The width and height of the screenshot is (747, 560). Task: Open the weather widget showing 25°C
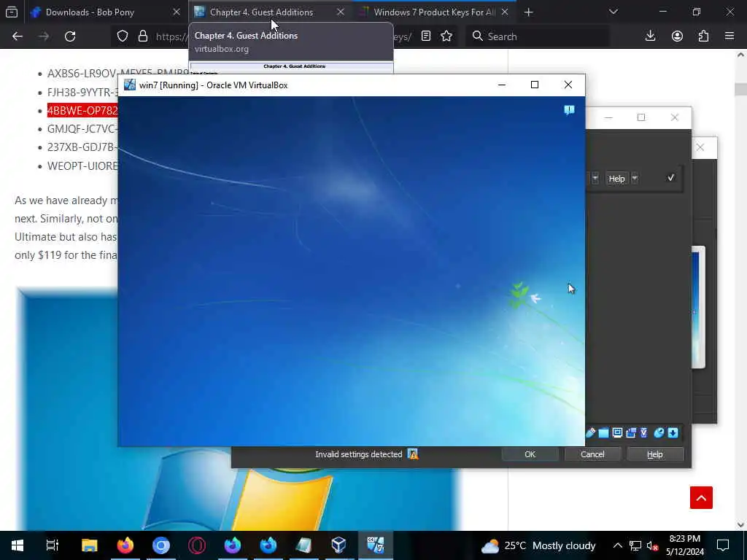point(538,545)
